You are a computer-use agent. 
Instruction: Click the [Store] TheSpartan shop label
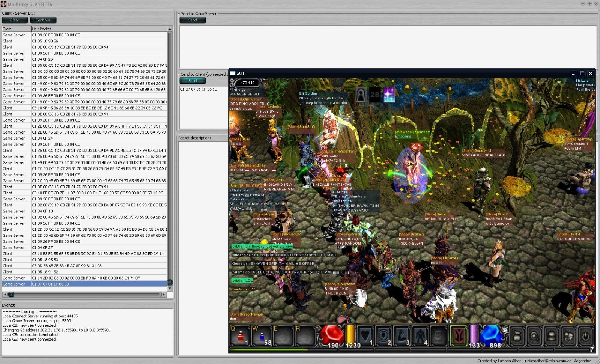pos(339,152)
